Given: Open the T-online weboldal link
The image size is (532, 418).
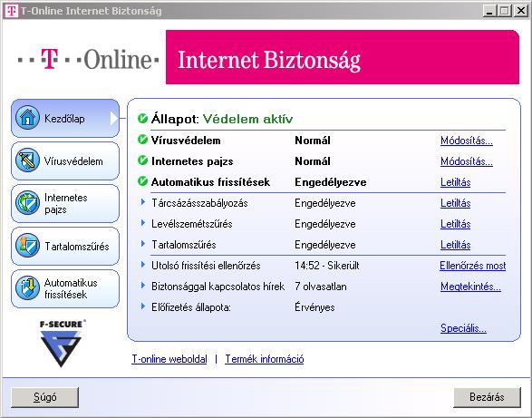Looking at the screenshot, I should pos(169,359).
